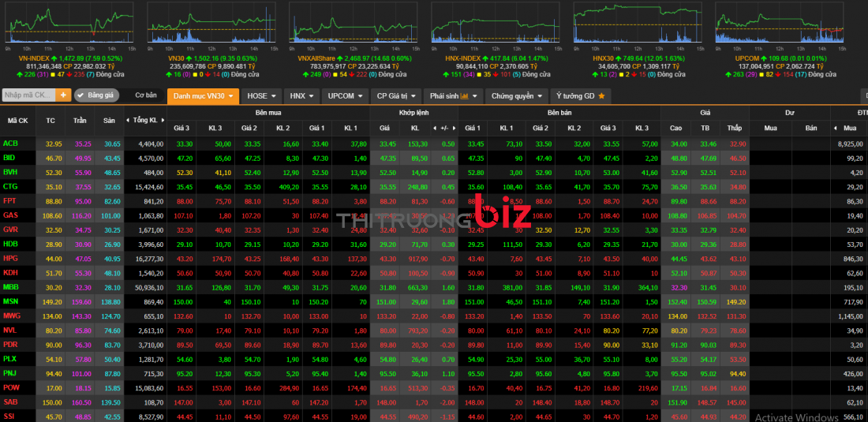Click the star icon on Ý tưởng GD
868x422 pixels.
tap(601, 96)
